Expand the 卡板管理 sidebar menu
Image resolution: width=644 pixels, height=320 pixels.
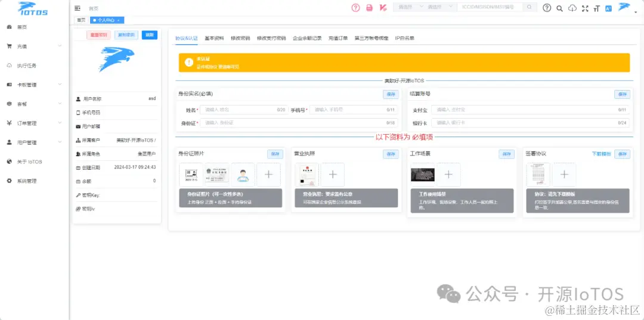(35, 85)
